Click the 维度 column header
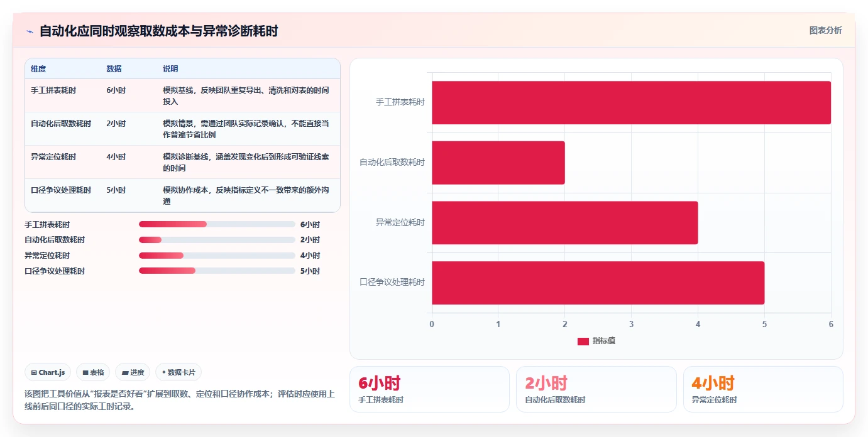This screenshot has width=868, height=437. click(38, 68)
